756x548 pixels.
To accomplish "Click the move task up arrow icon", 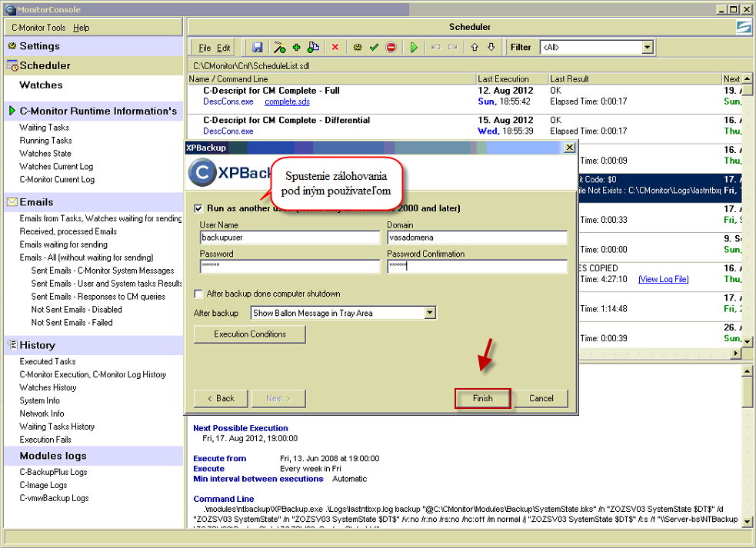I will pos(475,47).
